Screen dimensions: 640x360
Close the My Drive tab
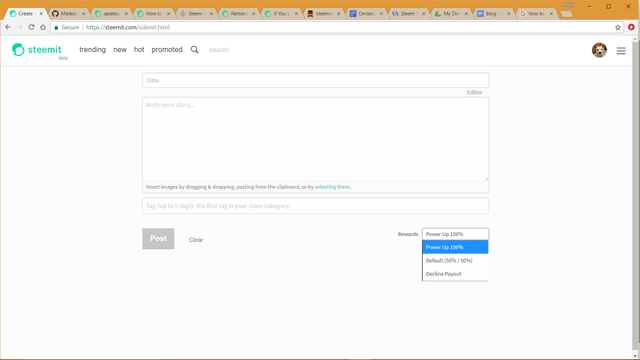click(x=466, y=13)
